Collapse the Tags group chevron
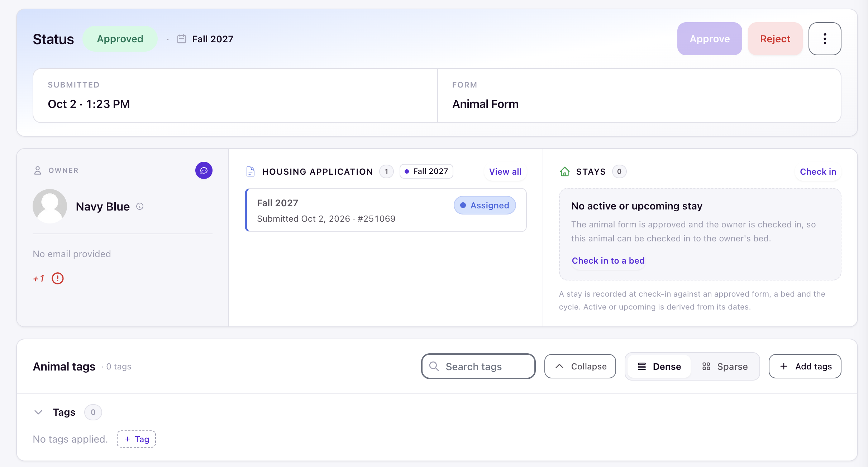The width and height of the screenshot is (868, 467). 38,412
